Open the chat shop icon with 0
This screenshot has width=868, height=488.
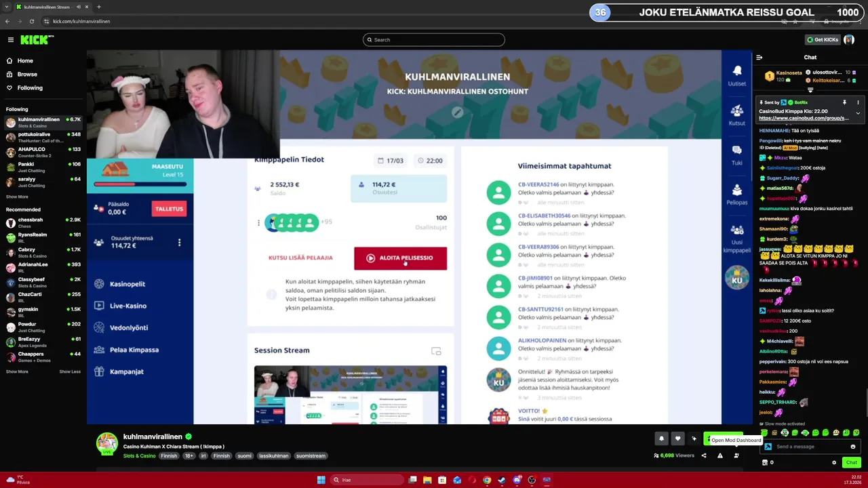point(768,463)
